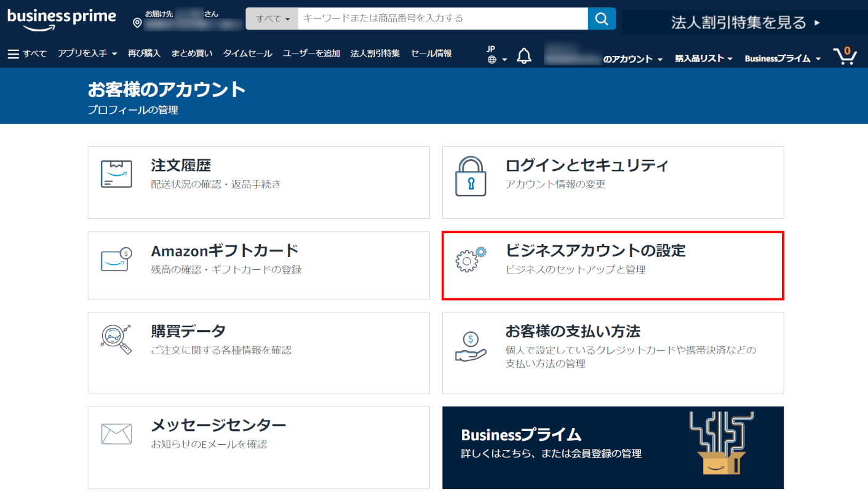Image resolution: width=868 pixels, height=492 pixels.
Task: Click the gears ビジネスアカウントの設定 icon
Action: (471, 259)
